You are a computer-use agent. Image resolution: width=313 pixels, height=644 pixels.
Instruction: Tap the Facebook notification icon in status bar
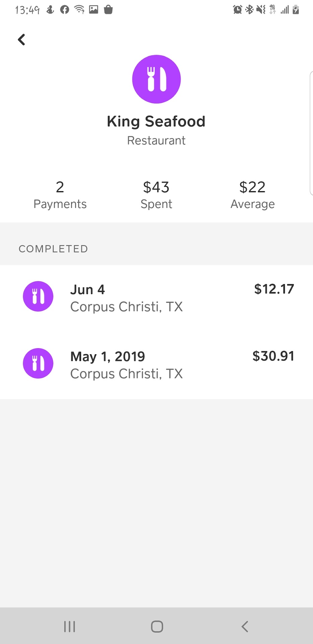(x=65, y=10)
